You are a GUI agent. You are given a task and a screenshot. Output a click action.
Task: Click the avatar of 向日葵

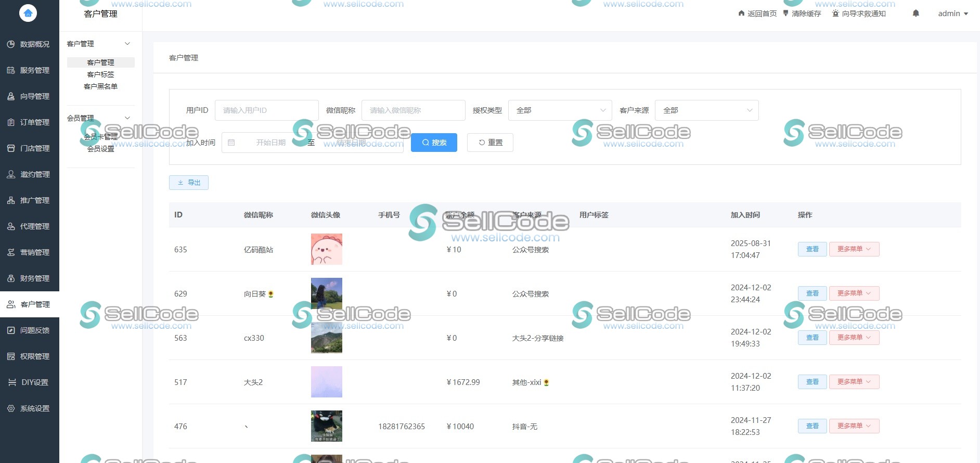[327, 293]
